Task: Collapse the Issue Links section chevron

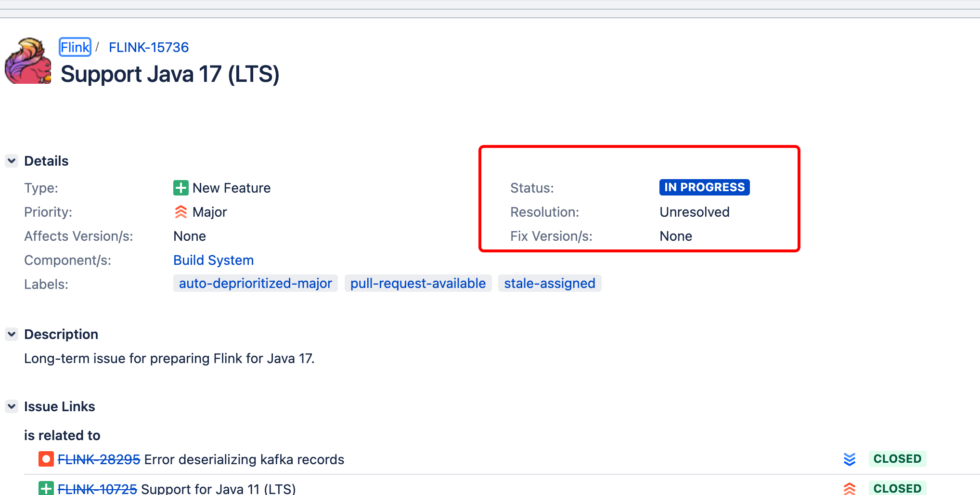Action: [x=12, y=406]
